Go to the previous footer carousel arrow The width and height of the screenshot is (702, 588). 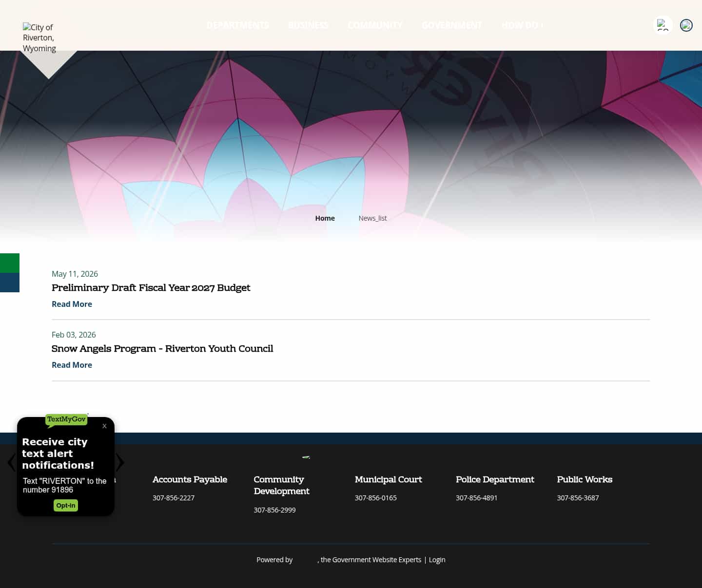11,462
